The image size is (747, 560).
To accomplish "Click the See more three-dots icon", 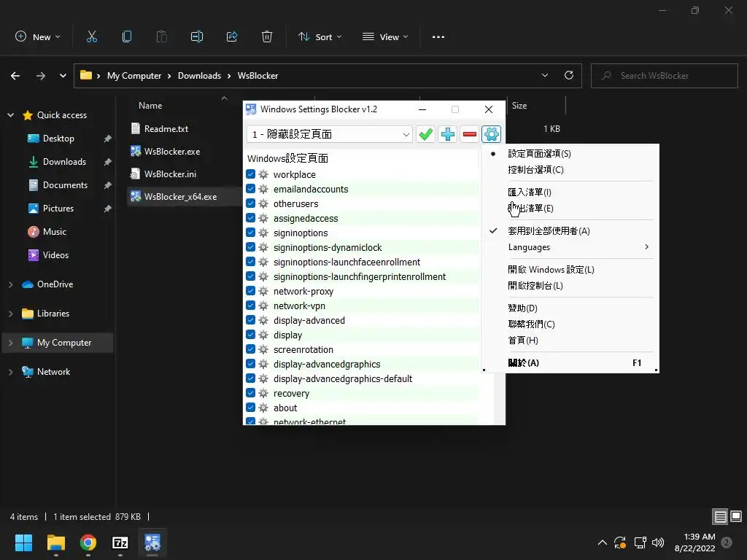I will point(438,36).
